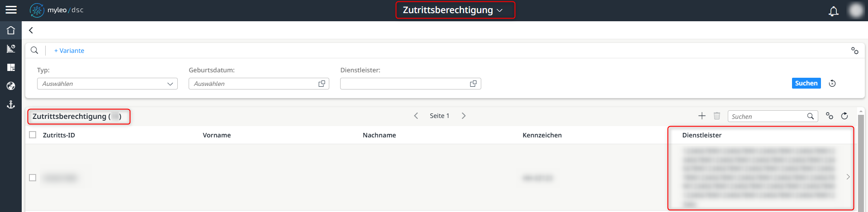Click magnifier in table Suchen field

[x=811, y=117]
